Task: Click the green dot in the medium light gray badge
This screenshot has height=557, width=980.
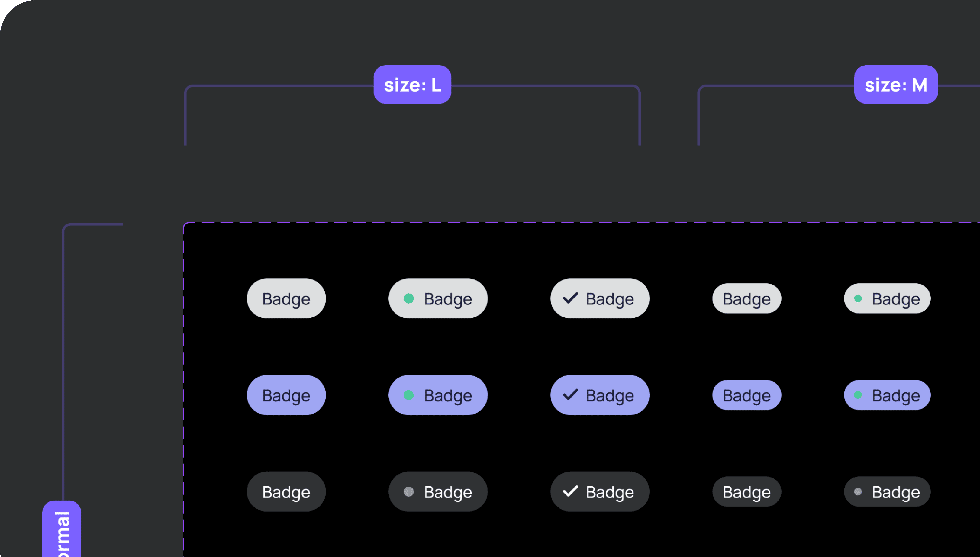Action: [x=858, y=298]
